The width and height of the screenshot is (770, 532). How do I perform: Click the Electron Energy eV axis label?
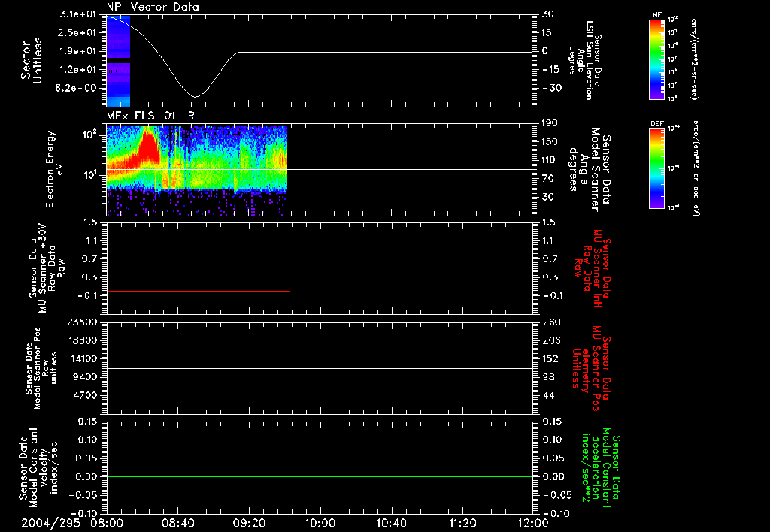[x=53, y=169]
